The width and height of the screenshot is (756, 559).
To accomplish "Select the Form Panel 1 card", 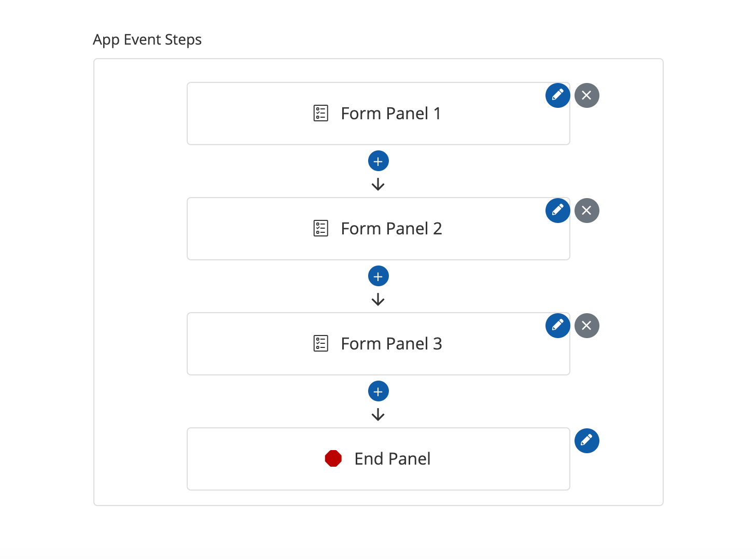I will (378, 114).
